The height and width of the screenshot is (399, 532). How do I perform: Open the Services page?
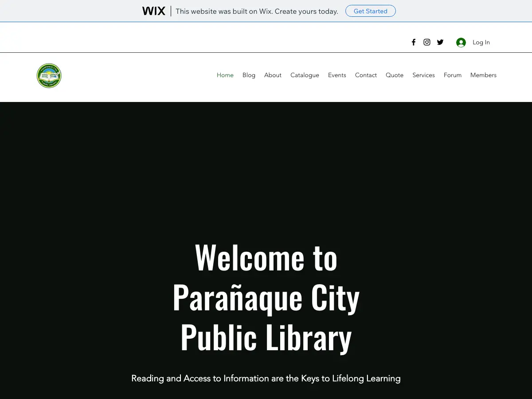pos(423,75)
